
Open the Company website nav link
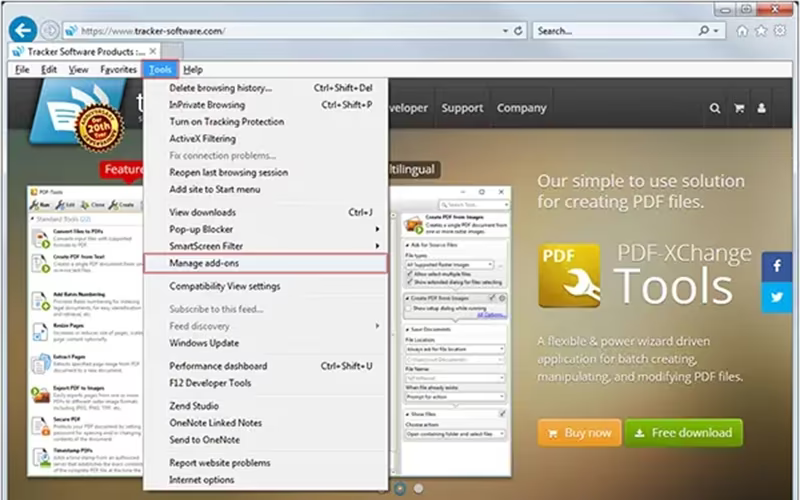pos(521,108)
